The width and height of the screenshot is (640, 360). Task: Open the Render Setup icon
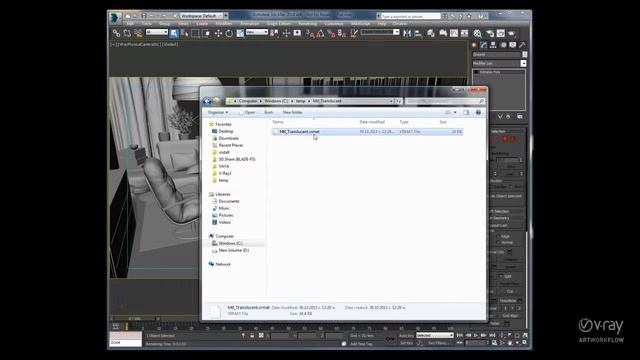tap(489, 33)
